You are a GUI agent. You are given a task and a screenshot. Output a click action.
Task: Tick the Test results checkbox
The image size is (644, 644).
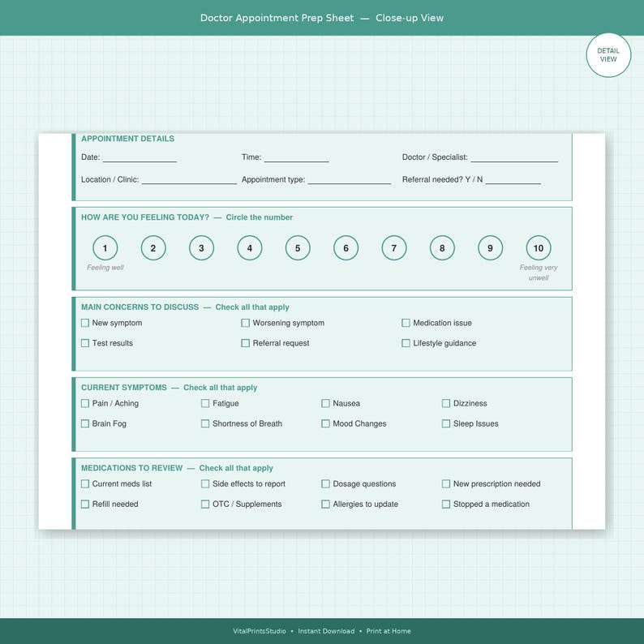click(85, 343)
